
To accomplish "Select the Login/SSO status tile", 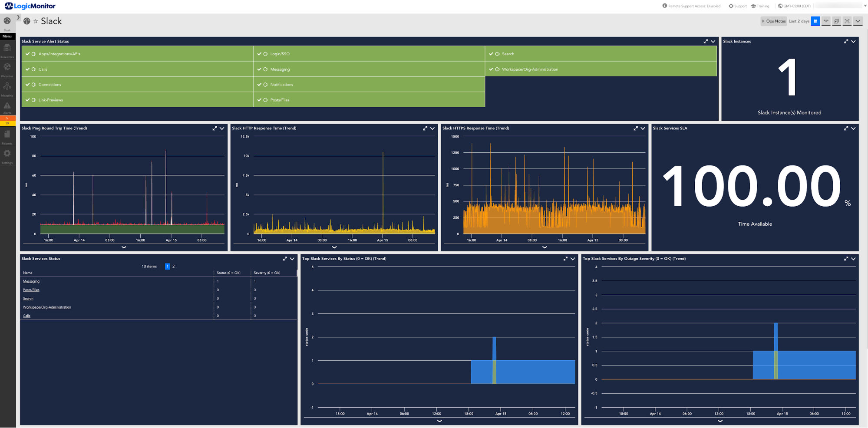I will (x=369, y=54).
